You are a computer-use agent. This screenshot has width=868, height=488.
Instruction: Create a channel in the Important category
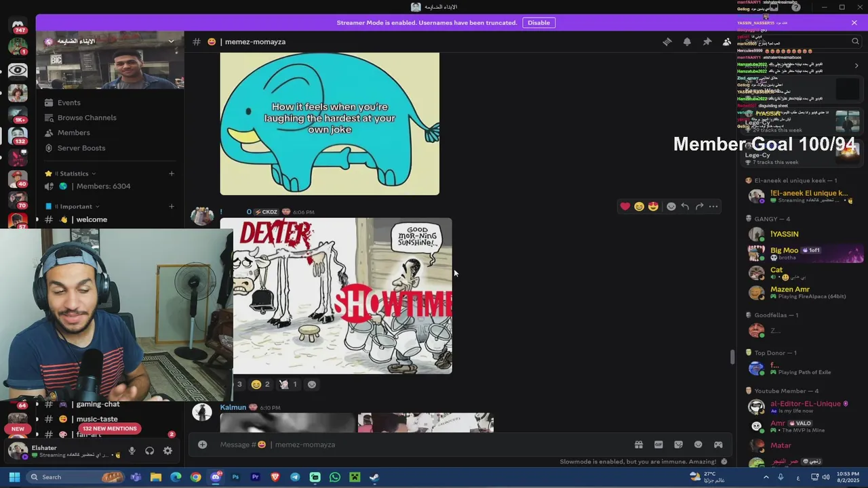tap(171, 206)
